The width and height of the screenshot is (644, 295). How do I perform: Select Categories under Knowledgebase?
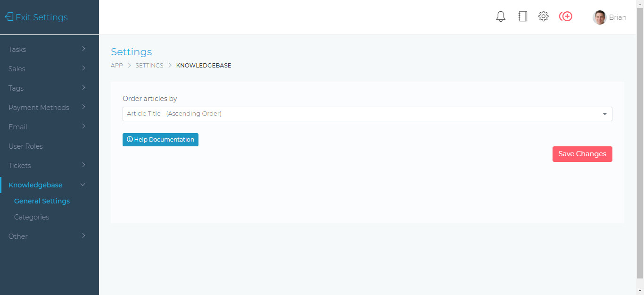coord(32,217)
